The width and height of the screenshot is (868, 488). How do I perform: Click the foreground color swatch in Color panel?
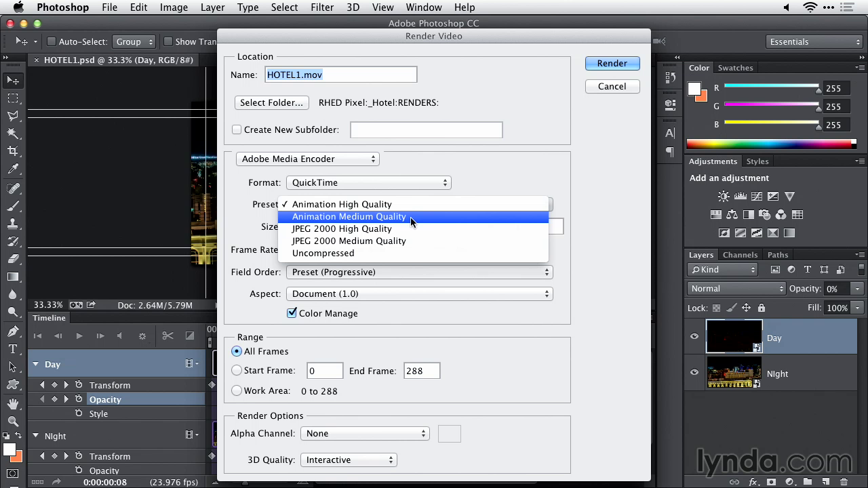click(694, 89)
